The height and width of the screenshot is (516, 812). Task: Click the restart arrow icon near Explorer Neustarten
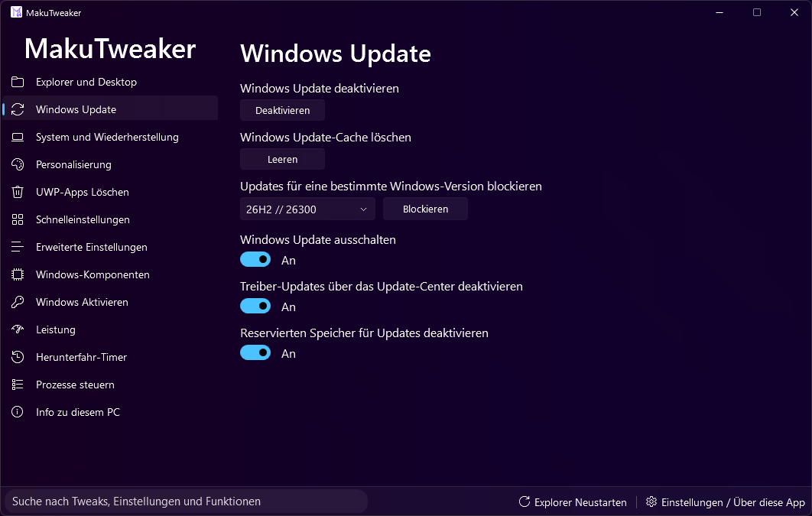524,501
